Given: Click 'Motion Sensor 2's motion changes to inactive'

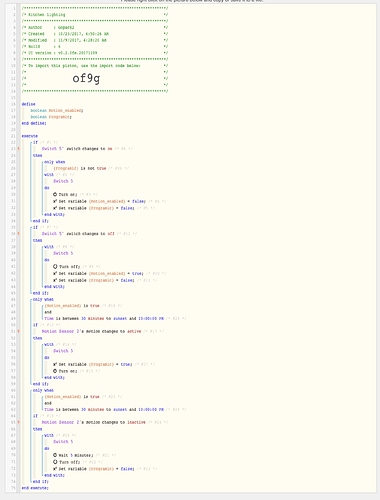Looking at the screenshot, I should pos(94,422).
